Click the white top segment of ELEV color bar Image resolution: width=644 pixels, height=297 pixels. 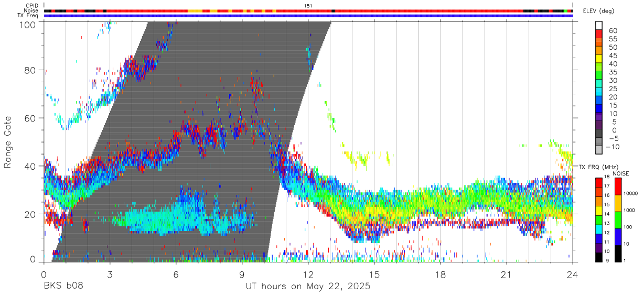(x=599, y=25)
